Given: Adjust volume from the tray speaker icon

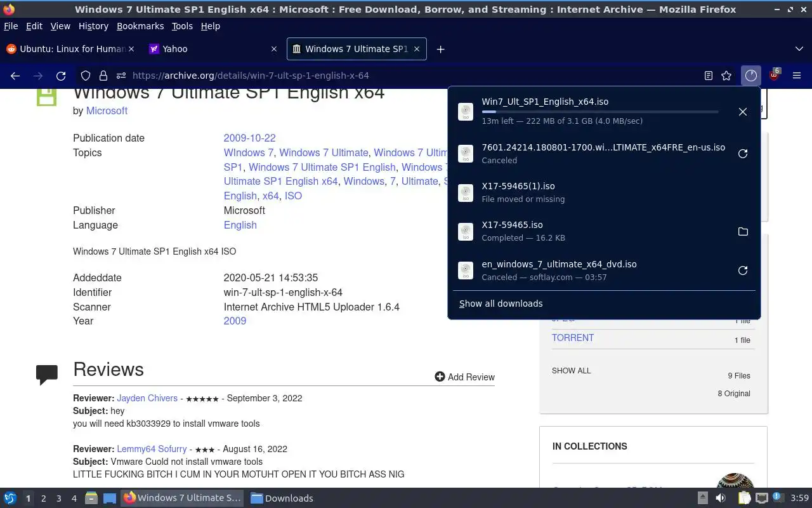Looking at the screenshot, I should pyautogui.click(x=721, y=498).
